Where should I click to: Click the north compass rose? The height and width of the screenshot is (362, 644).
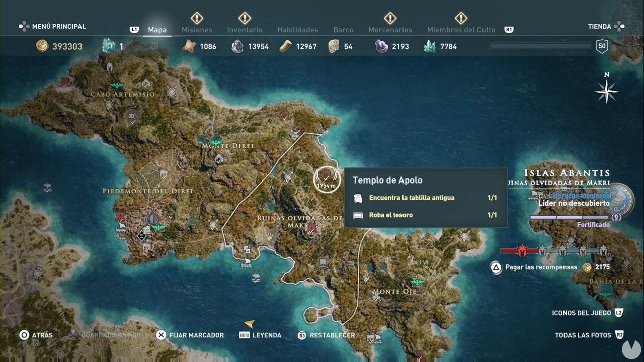[606, 91]
